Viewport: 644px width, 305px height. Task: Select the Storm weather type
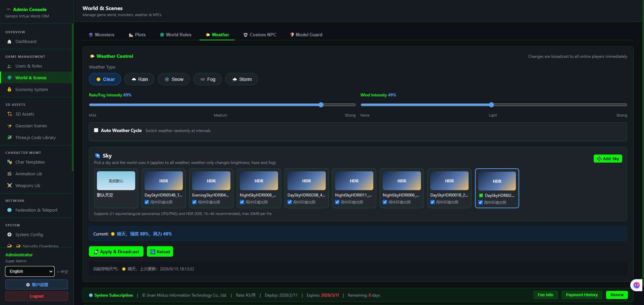241,79
